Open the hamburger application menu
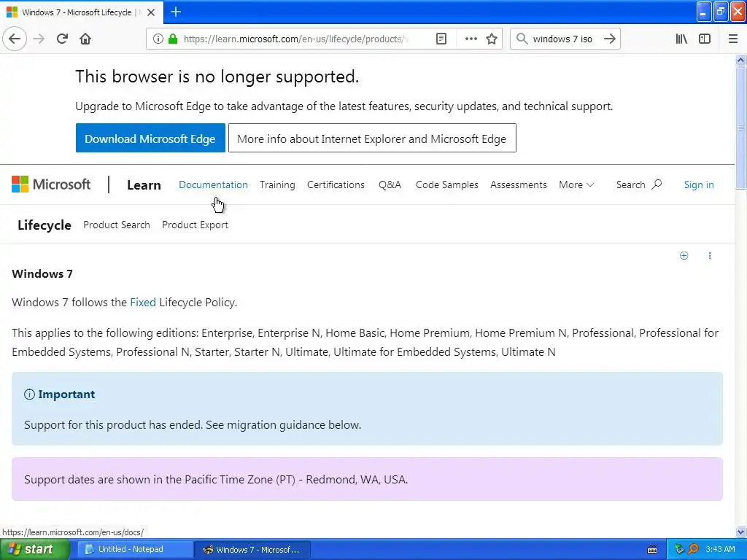The image size is (747, 560). [732, 39]
